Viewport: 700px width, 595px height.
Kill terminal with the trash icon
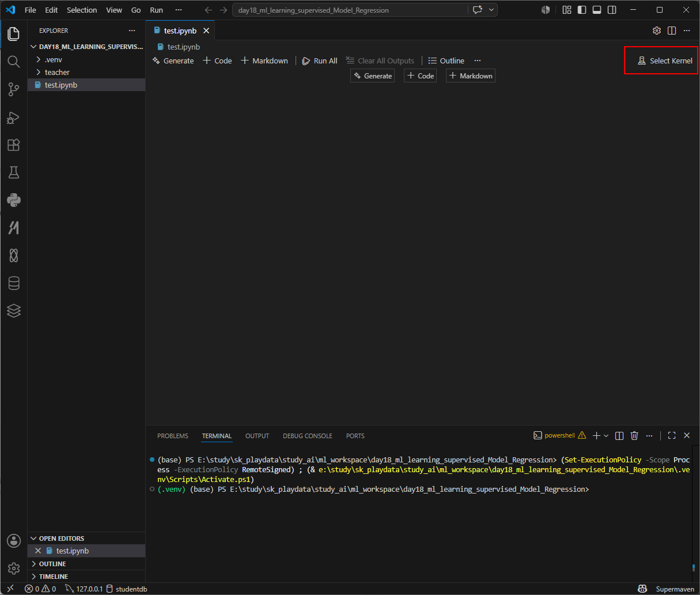point(634,436)
